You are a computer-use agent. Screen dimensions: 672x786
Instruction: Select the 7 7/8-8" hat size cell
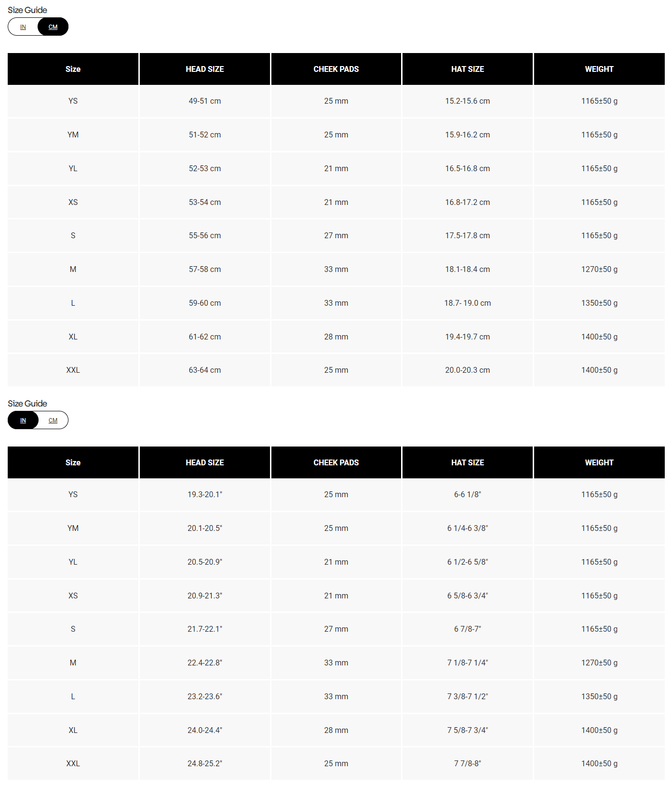[468, 764]
